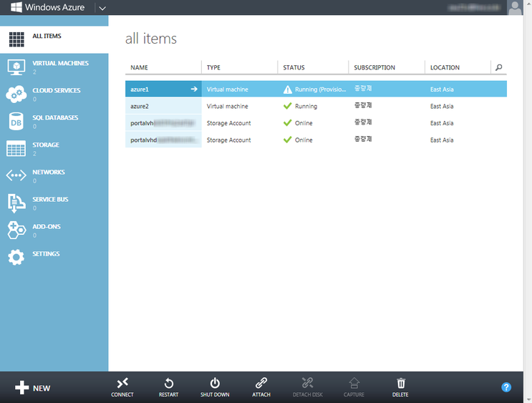Click the Windows Azure logo

coord(47,7)
